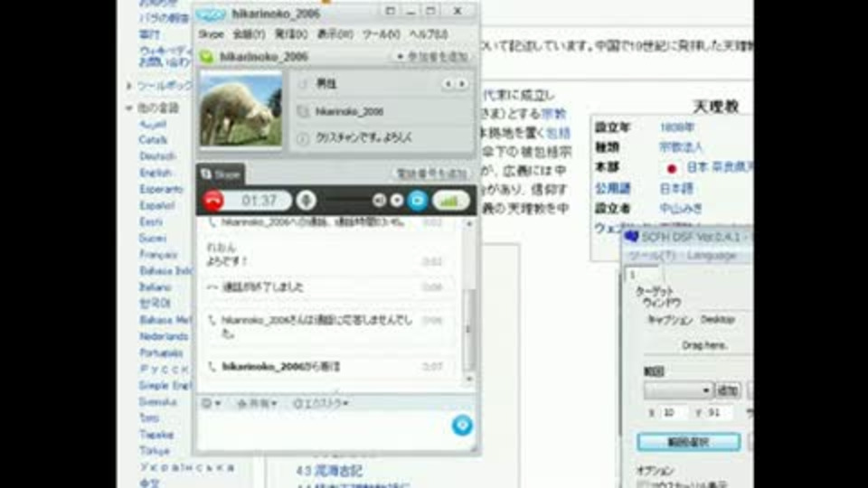Click the sheep avatar picture

tap(241, 109)
